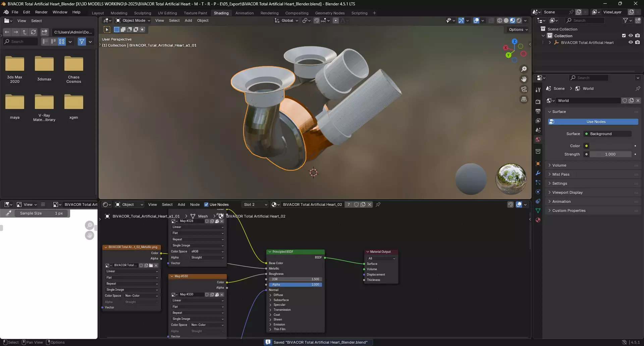The width and height of the screenshot is (644, 346).
Task: Open the Slot 2 material slot dropdown
Action: click(x=255, y=205)
